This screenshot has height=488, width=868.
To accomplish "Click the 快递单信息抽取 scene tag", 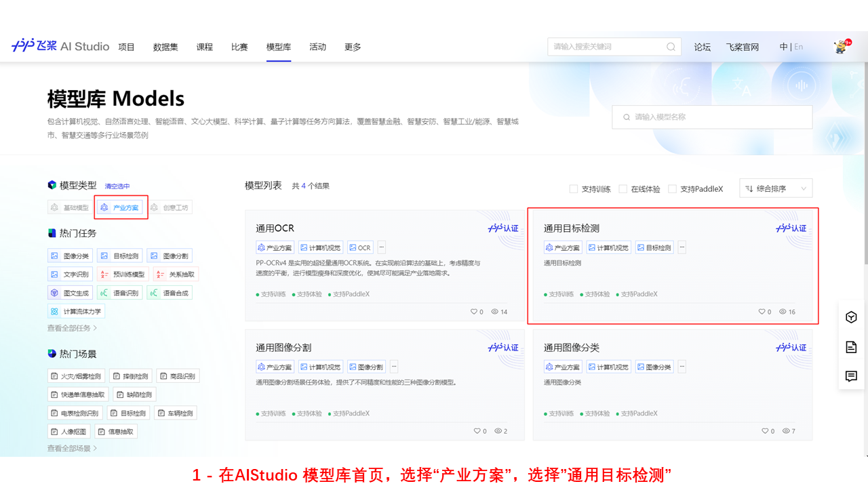I will point(78,394).
